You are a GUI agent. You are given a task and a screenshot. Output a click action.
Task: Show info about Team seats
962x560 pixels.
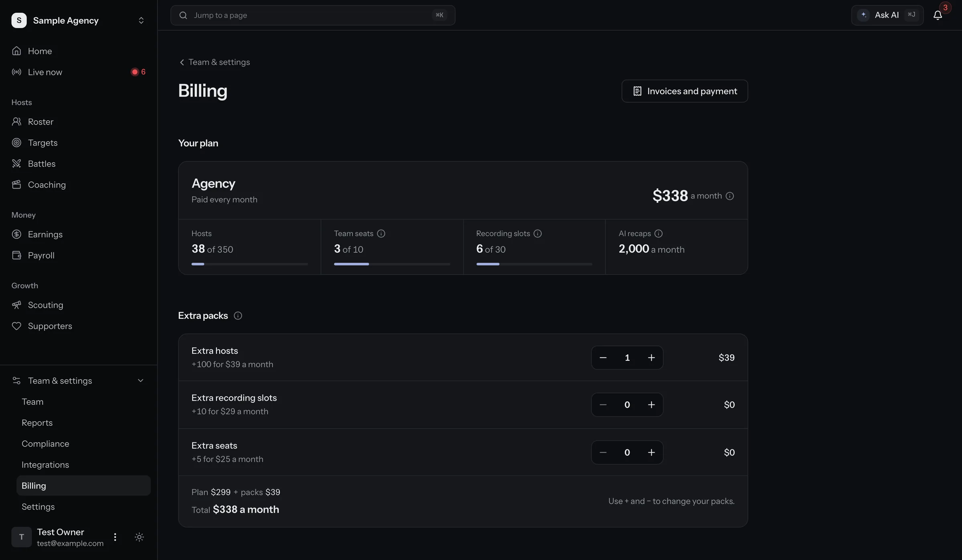pyautogui.click(x=381, y=233)
